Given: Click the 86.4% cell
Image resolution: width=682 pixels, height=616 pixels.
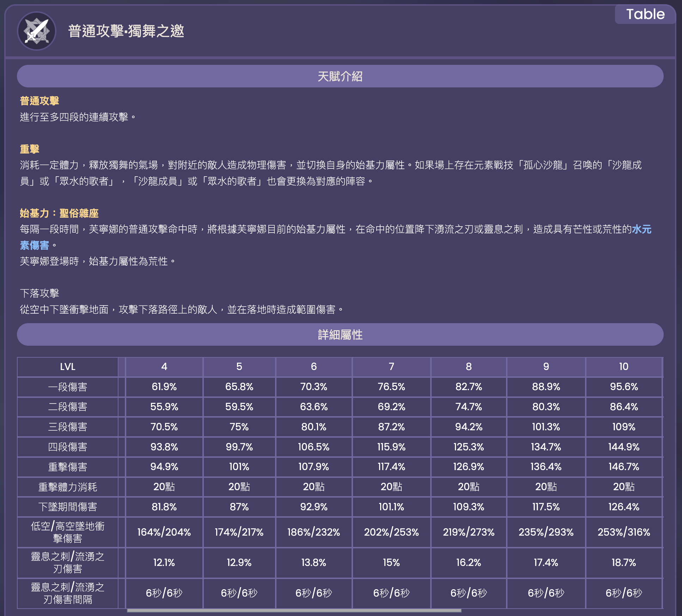Looking at the screenshot, I should [624, 407].
